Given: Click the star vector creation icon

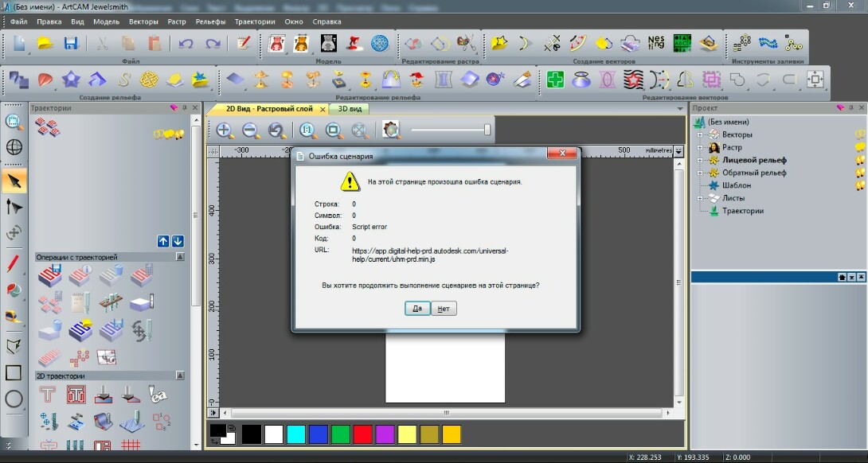Looking at the screenshot, I should point(499,43).
